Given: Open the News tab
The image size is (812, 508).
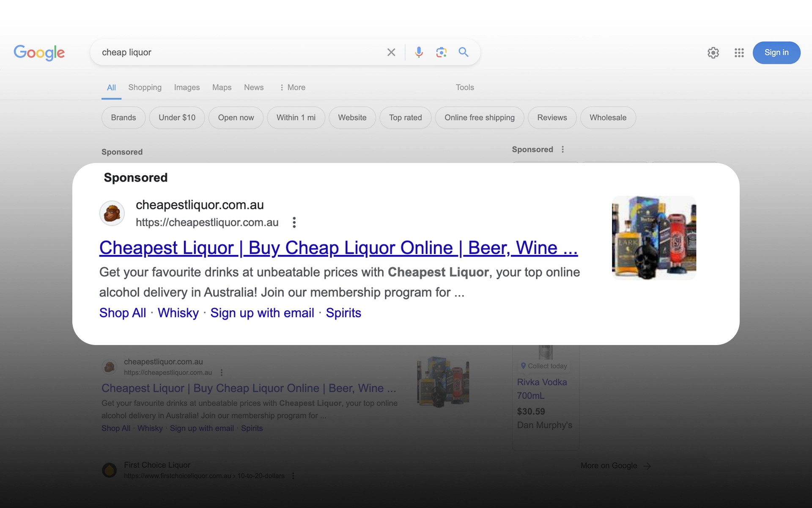Looking at the screenshot, I should 254,88.
